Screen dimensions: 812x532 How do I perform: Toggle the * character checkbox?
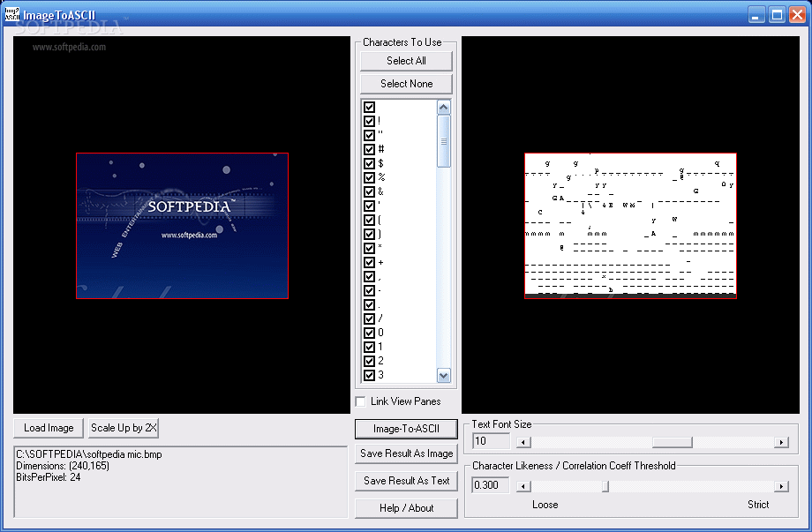point(369,248)
